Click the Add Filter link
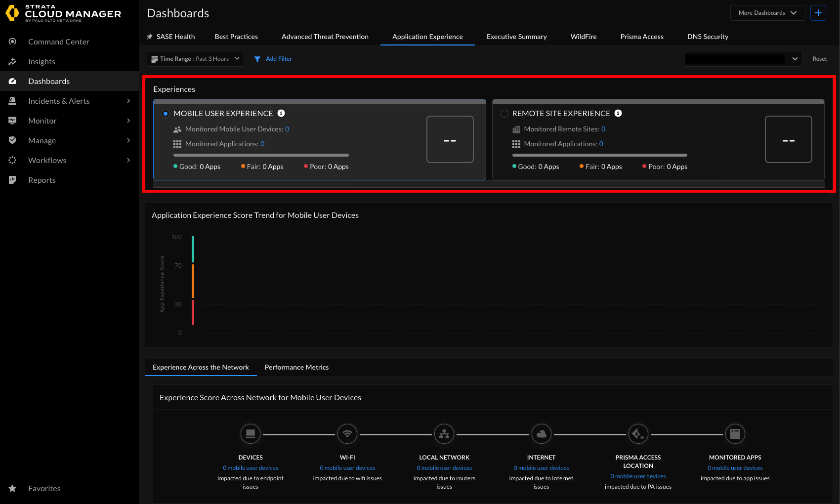 278,59
